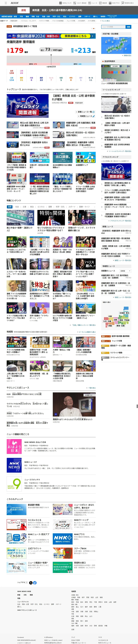Open the 番組表 header icon link
Image resolution: width=138 pixels, height=644 pixels.
coord(103,3)
